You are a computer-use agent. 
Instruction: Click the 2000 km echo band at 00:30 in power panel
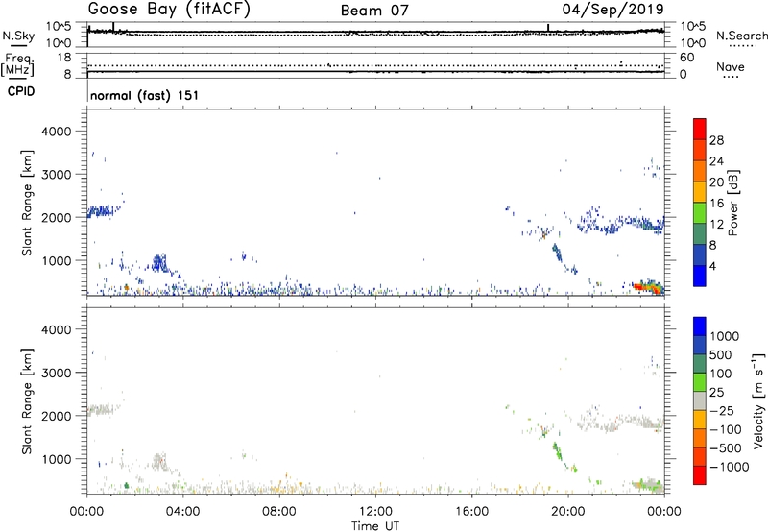(101, 211)
